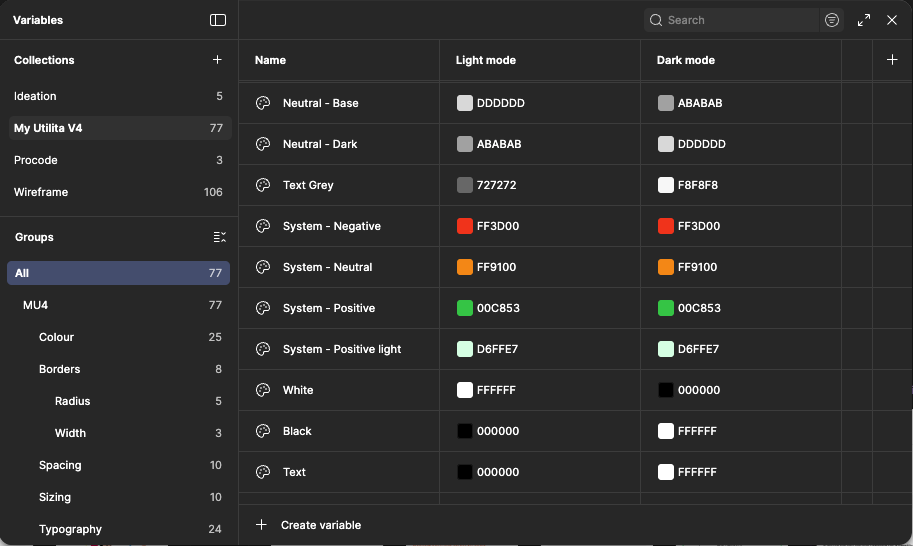Open White dark mode 000000 swatch
Image resolution: width=913 pixels, height=546 pixels.
(666, 390)
